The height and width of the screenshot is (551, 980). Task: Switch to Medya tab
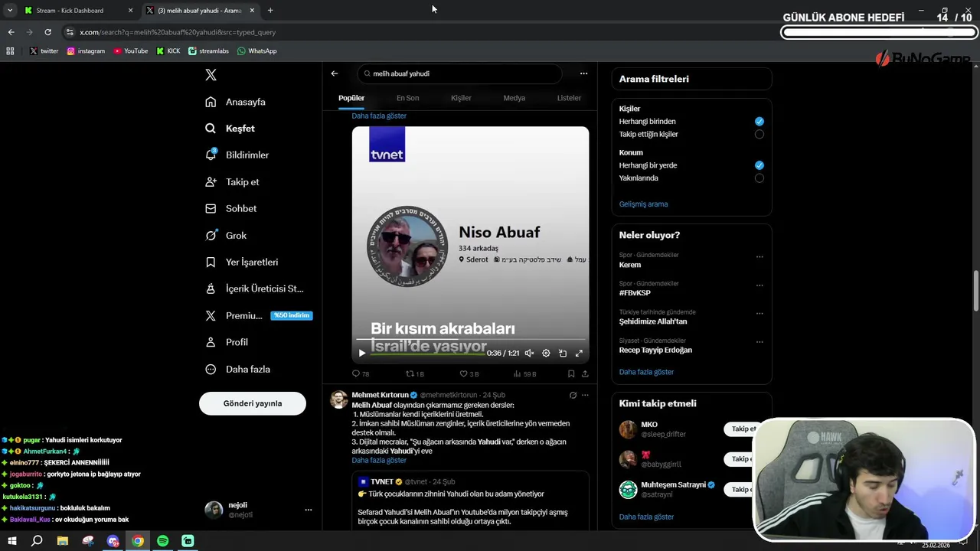coord(514,98)
